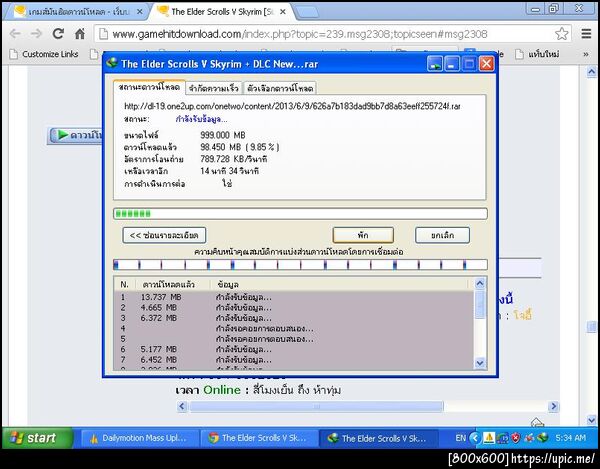600x469 pixels.
Task: Click the page scrollbar up arrow
Action: pyautogui.click(x=592, y=72)
